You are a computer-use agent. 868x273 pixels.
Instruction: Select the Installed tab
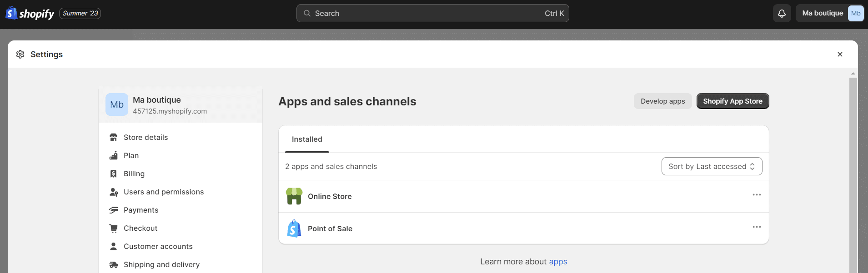(307, 139)
